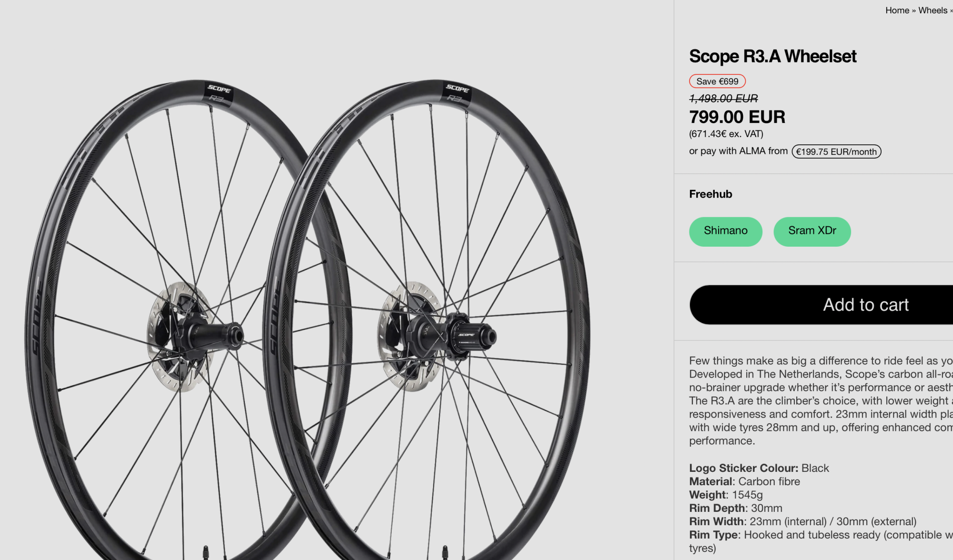Viewport: 953px width, 560px height.
Task: Choose the Sram XDr freehub
Action: [x=812, y=231]
